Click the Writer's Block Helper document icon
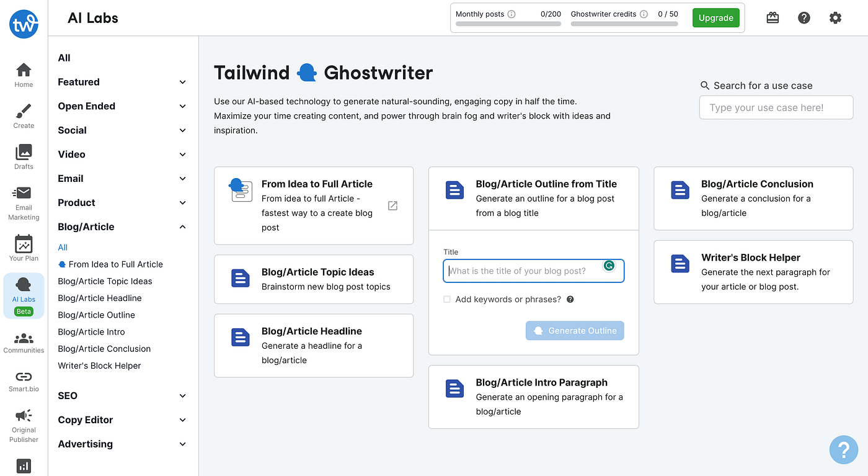Screen dimensions: 868x476 [x=680, y=264]
